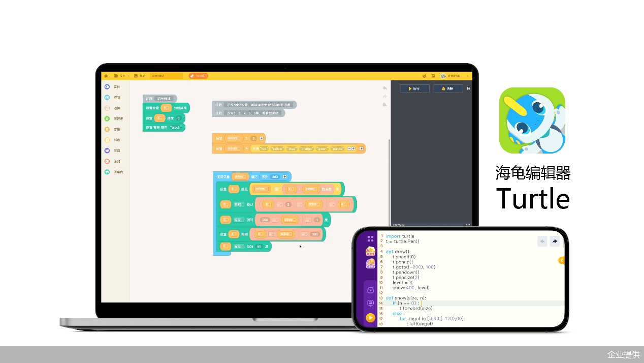Edit the 200 value in the pen thickness block

pos(315,234)
